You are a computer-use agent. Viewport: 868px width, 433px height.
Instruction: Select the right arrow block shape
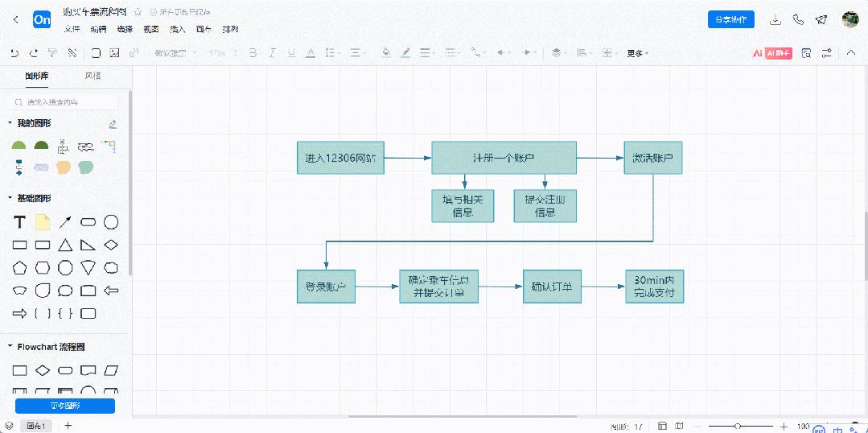coord(19,313)
